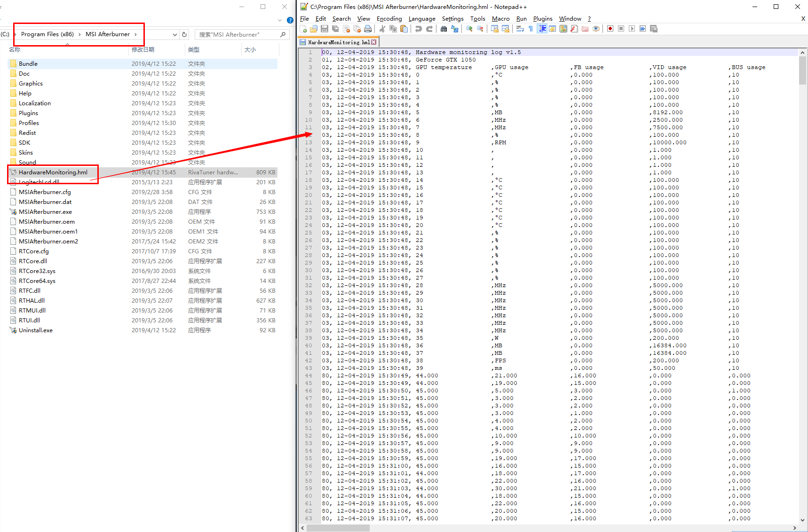Open the Plugins menu
Viewport: 808px width, 532px height.
pyautogui.click(x=543, y=19)
